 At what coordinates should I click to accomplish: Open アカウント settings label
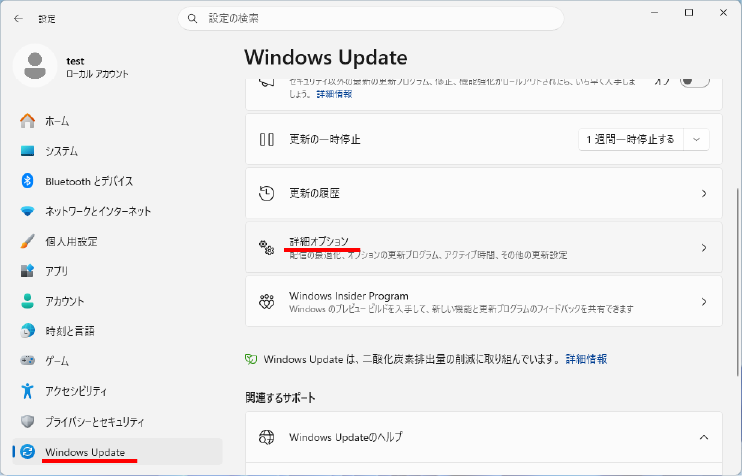pyautogui.click(x=65, y=301)
